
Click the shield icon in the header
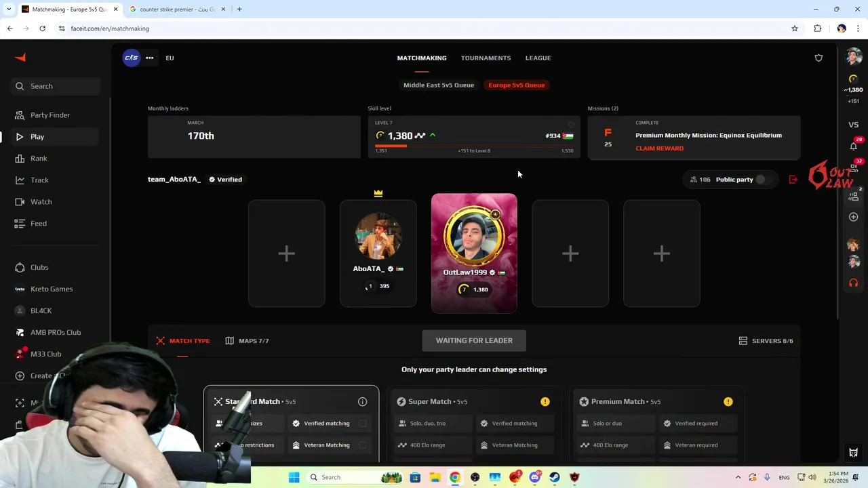point(818,58)
